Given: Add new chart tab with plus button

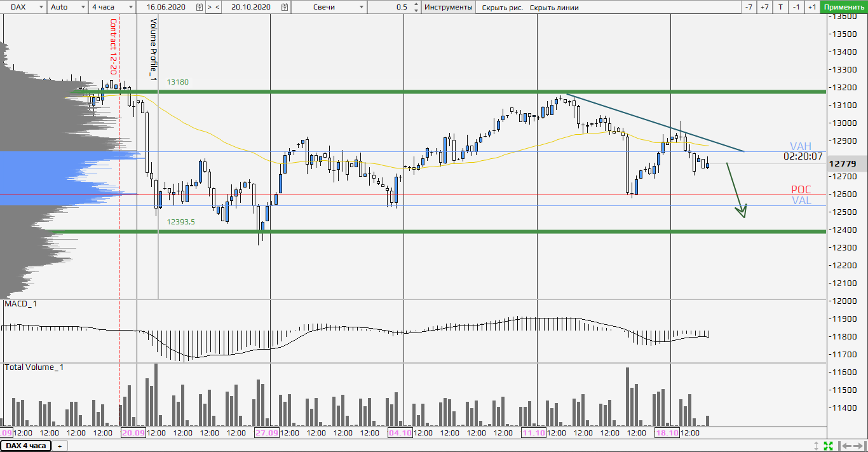Looking at the screenshot, I should click(60, 446).
